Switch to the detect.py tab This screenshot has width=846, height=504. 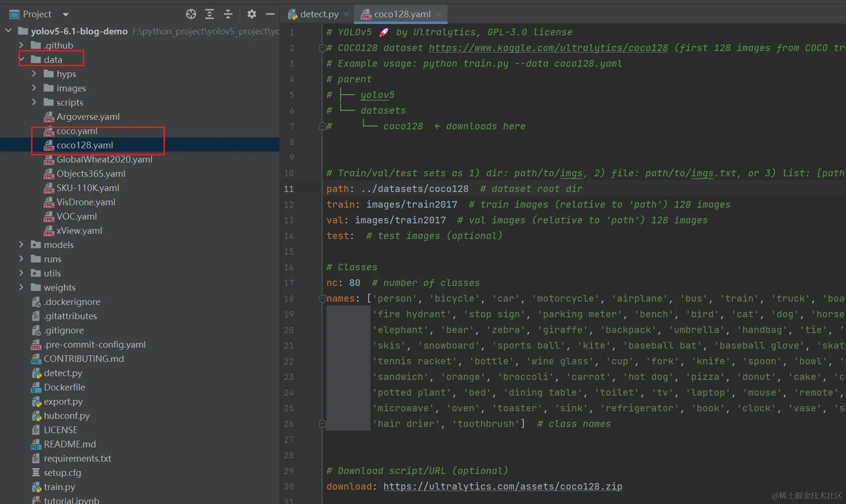[319, 14]
